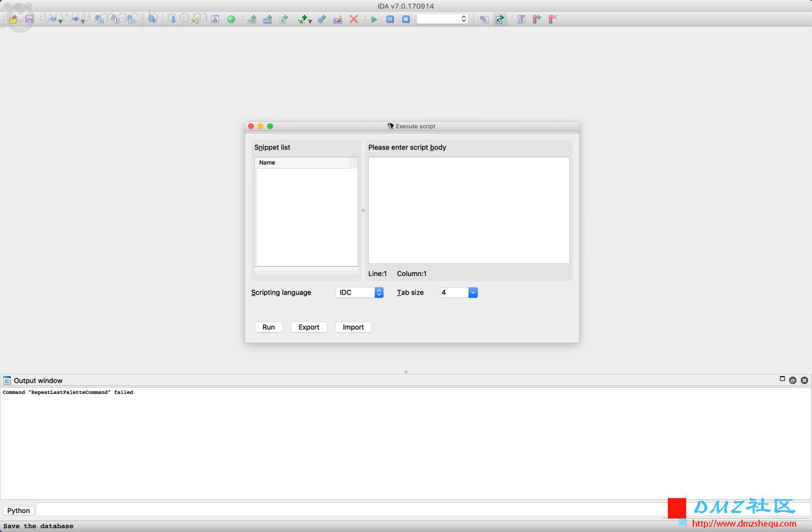Viewport: 812px width, 532px height.
Task: Close the Execute script dialog red button
Action: tap(251, 126)
